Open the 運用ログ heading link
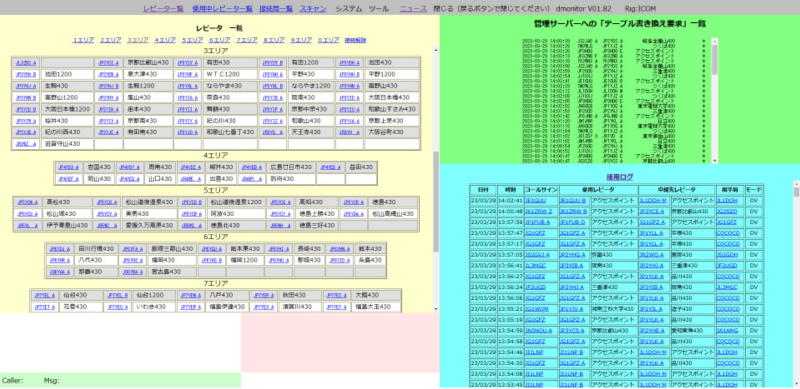The width and height of the screenshot is (800, 389). [x=620, y=177]
